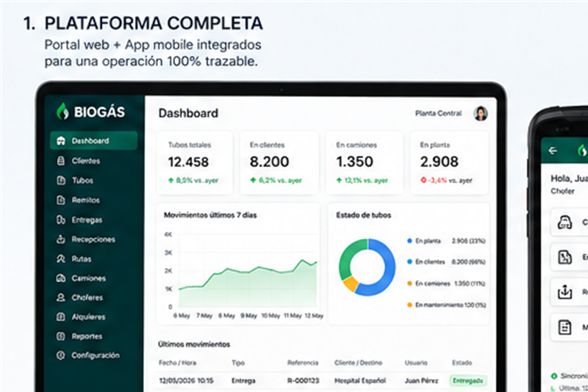588x392 pixels.
Task: Click the Entregas sidebar icon
Action: [61, 220]
